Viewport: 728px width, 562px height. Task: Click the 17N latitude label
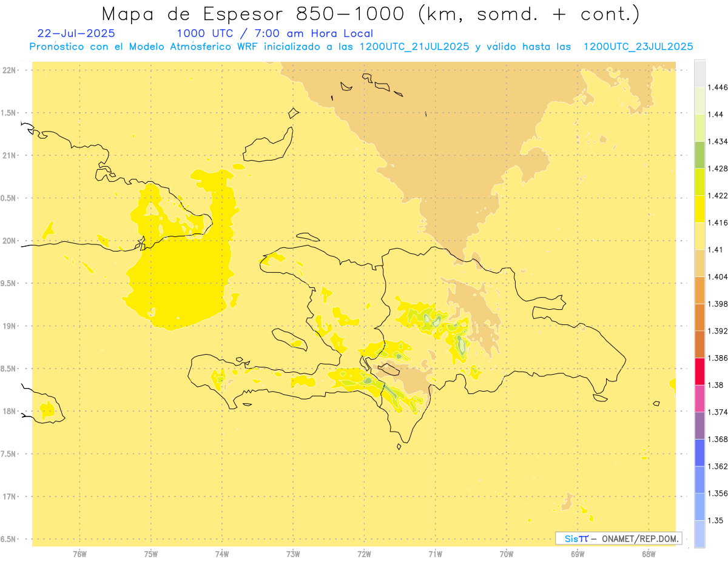tap(8, 497)
